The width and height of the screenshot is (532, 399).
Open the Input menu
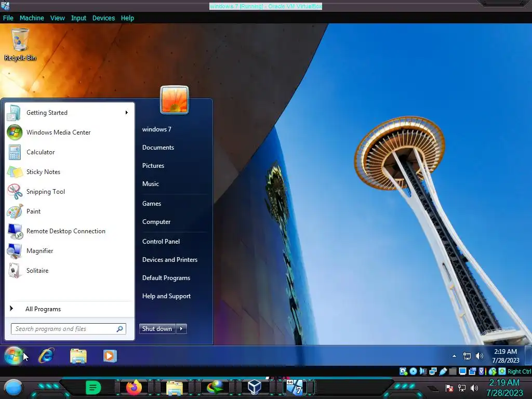click(x=78, y=18)
